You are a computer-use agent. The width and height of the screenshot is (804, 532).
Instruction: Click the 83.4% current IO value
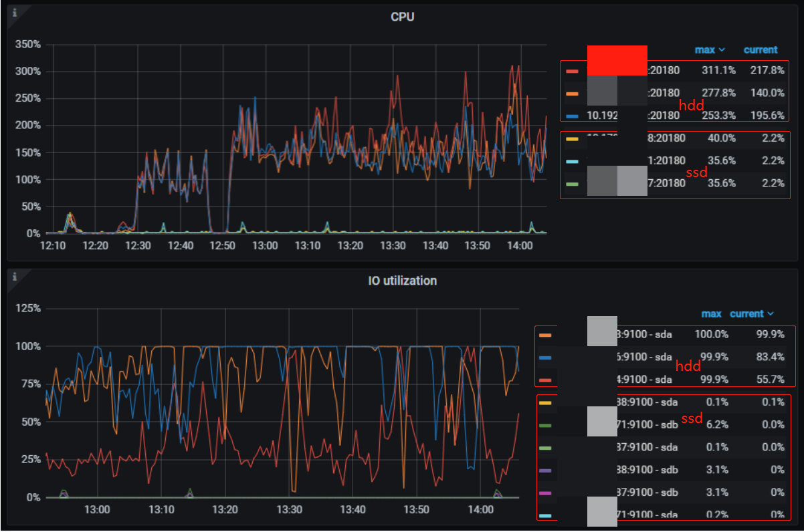click(770, 357)
